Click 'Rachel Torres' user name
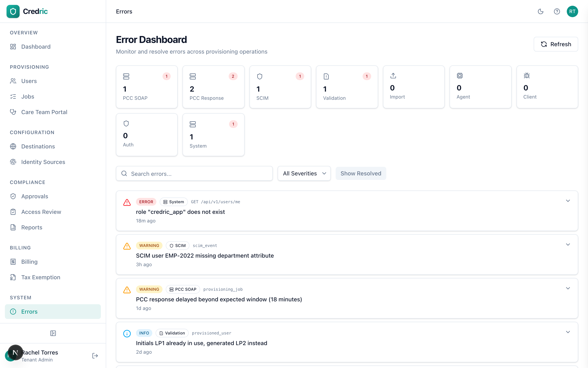Image resolution: width=588 pixels, height=368 pixels. [40, 352]
